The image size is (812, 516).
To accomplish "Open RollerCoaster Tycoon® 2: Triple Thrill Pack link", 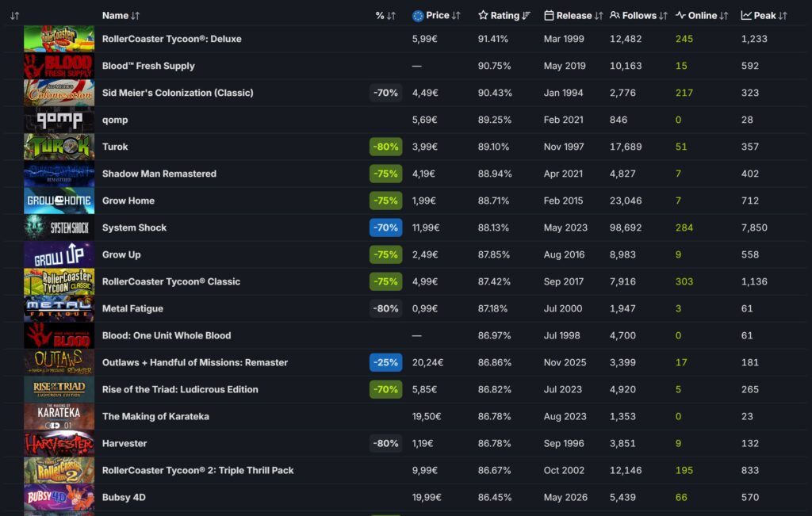I will pos(197,470).
